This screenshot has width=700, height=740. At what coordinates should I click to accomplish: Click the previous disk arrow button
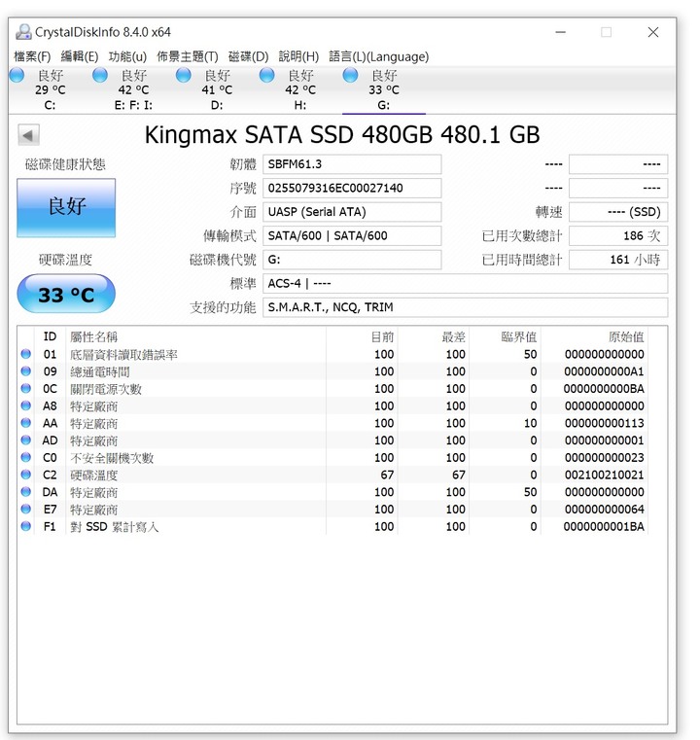[28, 135]
